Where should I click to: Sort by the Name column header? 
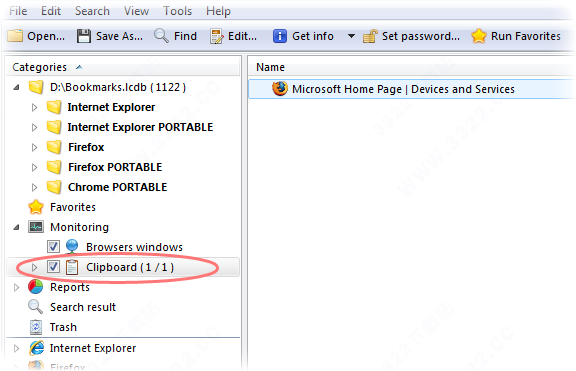tap(270, 67)
